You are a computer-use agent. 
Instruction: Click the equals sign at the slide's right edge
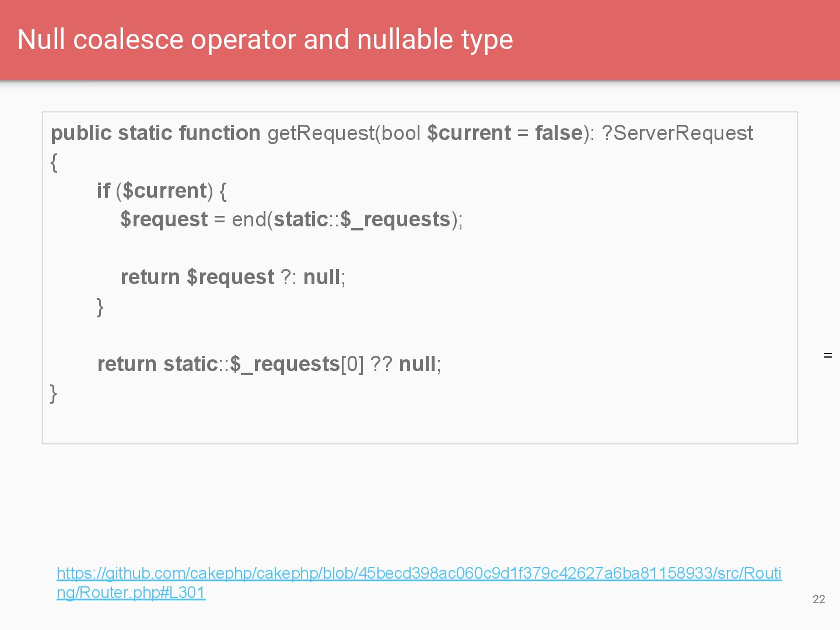[x=828, y=355]
